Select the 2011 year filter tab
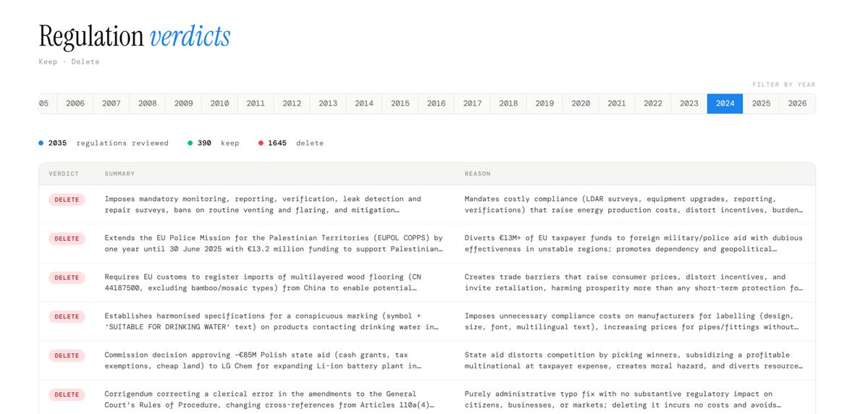This screenshot has height=414, width=868. coord(256,103)
